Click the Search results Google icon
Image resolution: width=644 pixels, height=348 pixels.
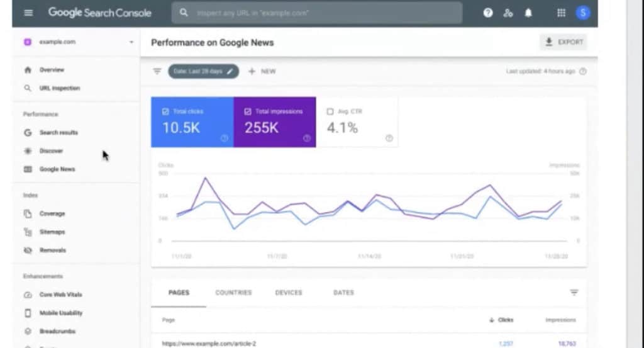click(28, 132)
